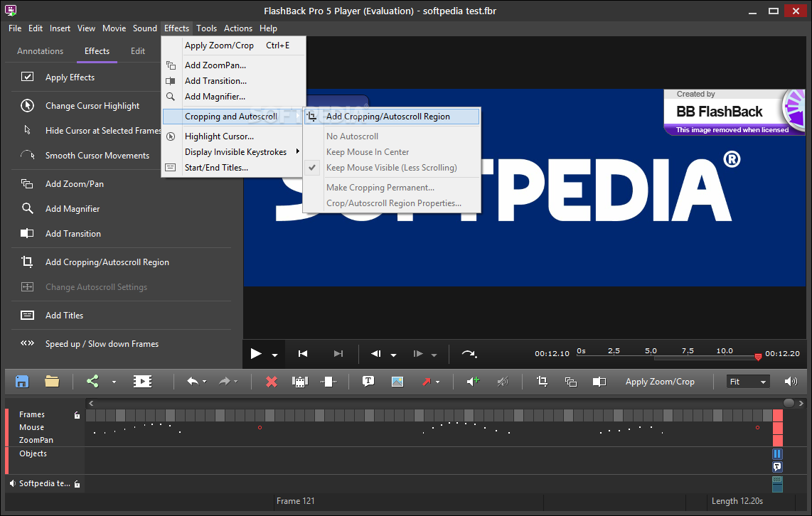812x516 pixels.
Task: Toggle the Apply Effects checkbox
Action: pyautogui.click(x=28, y=77)
